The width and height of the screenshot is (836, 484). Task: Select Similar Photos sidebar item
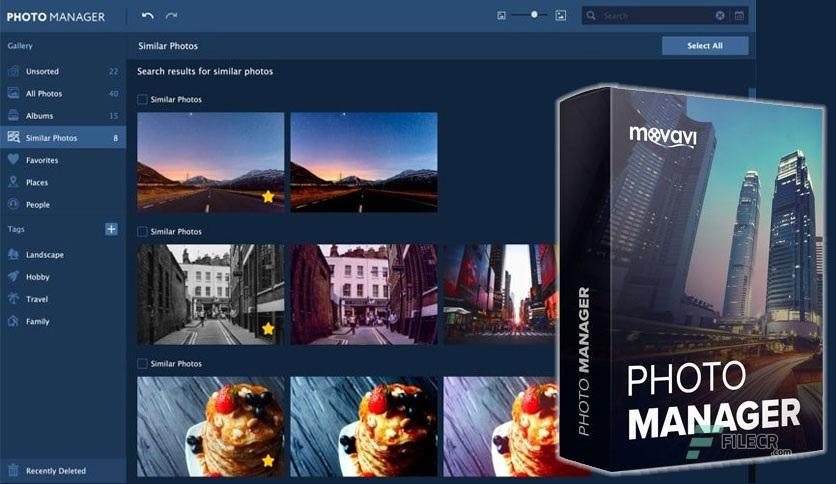(x=63, y=138)
